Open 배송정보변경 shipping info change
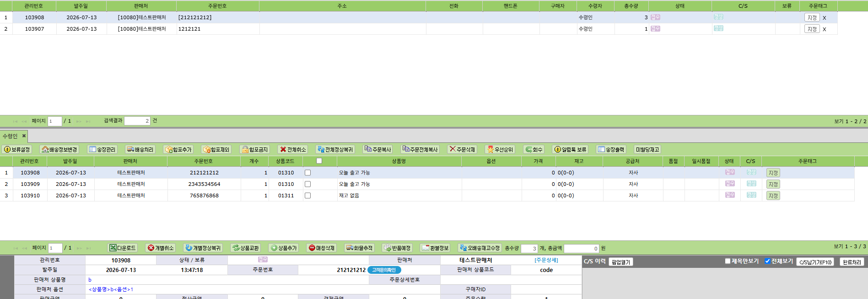868x299 pixels. (59, 149)
